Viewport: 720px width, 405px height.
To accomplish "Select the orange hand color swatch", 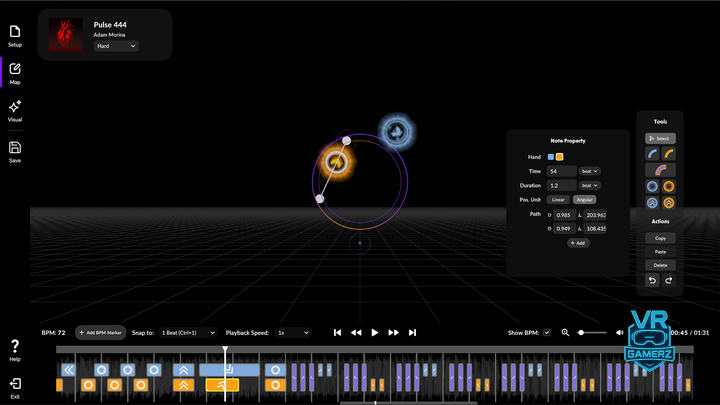I will 560,157.
